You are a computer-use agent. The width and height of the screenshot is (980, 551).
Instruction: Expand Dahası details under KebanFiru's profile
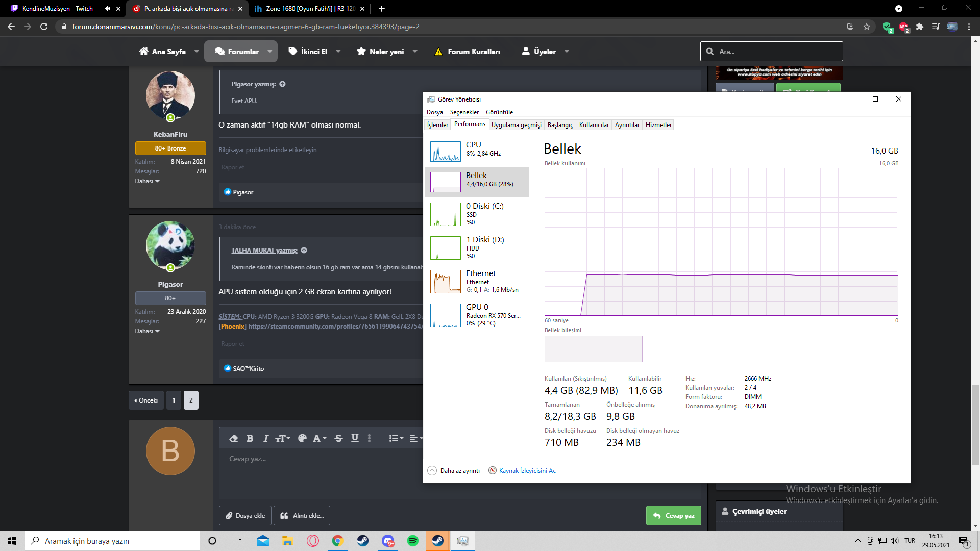148,181
